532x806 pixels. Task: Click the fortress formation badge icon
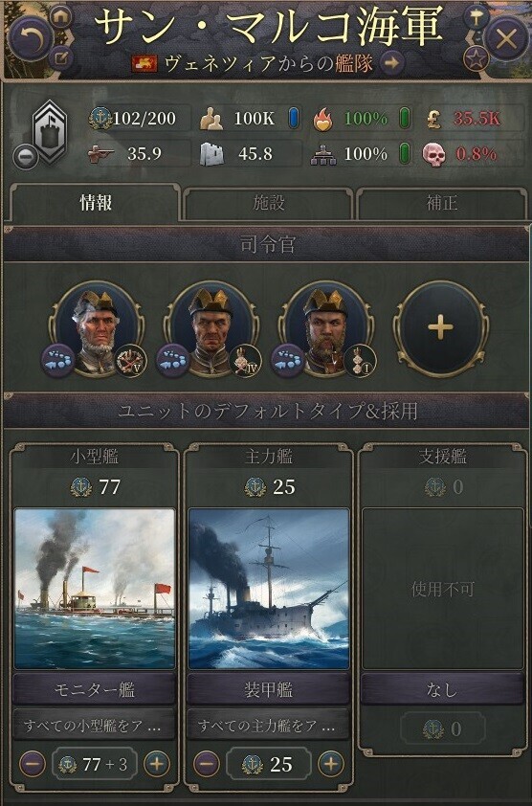coord(50,130)
